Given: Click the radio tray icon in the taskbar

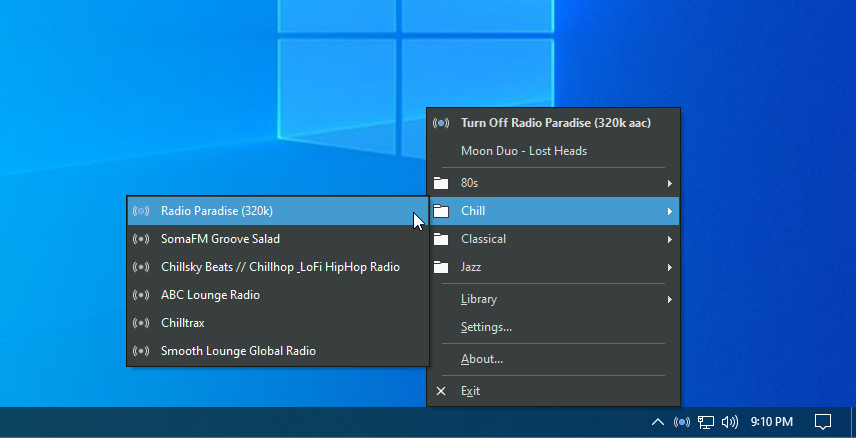Looking at the screenshot, I should (x=682, y=422).
